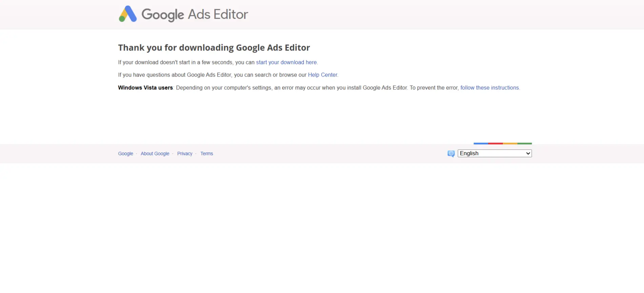Open the Privacy footer link
The height and width of the screenshot is (293, 644).
[185, 153]
